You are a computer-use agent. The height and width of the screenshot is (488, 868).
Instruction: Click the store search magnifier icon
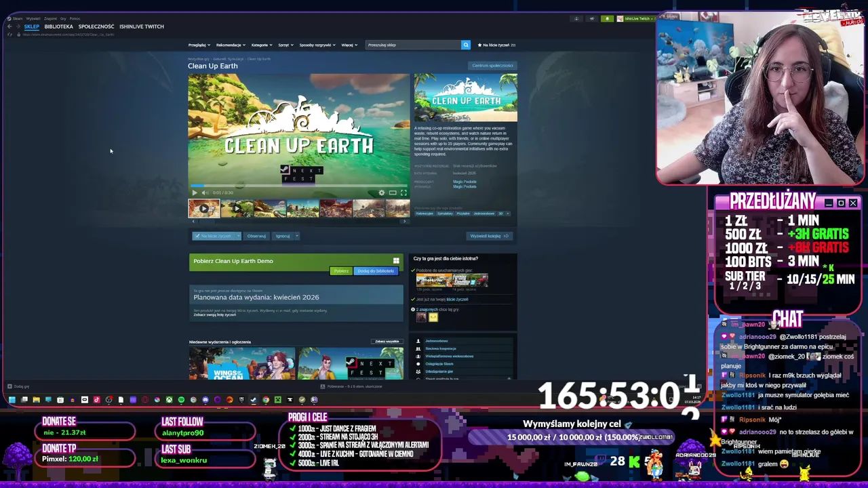(x=465, y=45)
